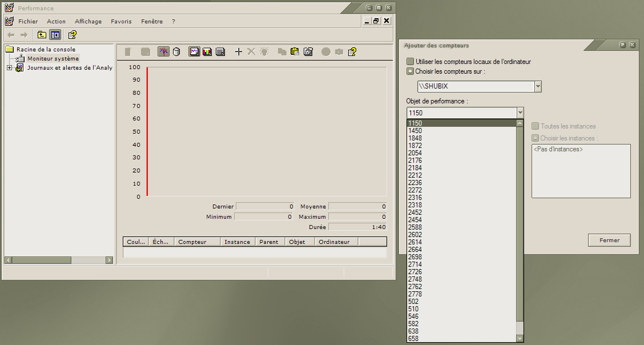Click the up one level folder icon
Viewport: 644px width, 345px height.
click(x=42, y=35)
